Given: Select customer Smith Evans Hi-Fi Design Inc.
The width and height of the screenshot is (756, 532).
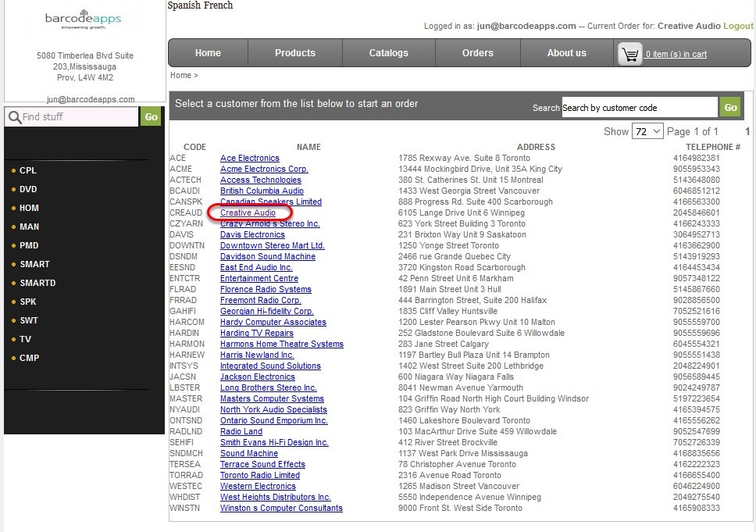Looking at the screenshot, I should 274,442.
